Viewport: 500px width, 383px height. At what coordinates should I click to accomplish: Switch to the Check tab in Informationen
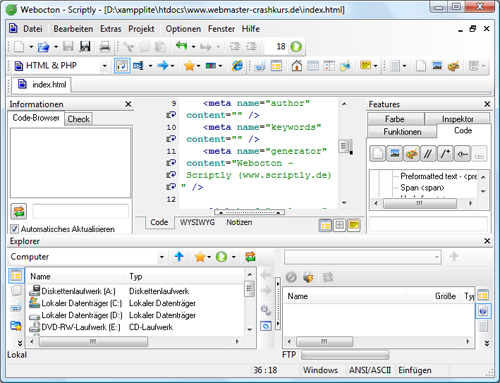click(79, 119)
